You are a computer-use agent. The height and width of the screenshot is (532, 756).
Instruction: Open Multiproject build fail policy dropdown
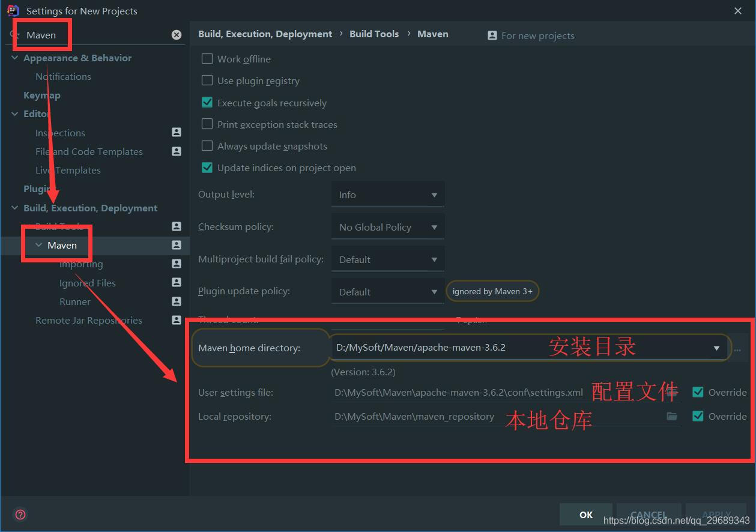(x=388, y=259)
